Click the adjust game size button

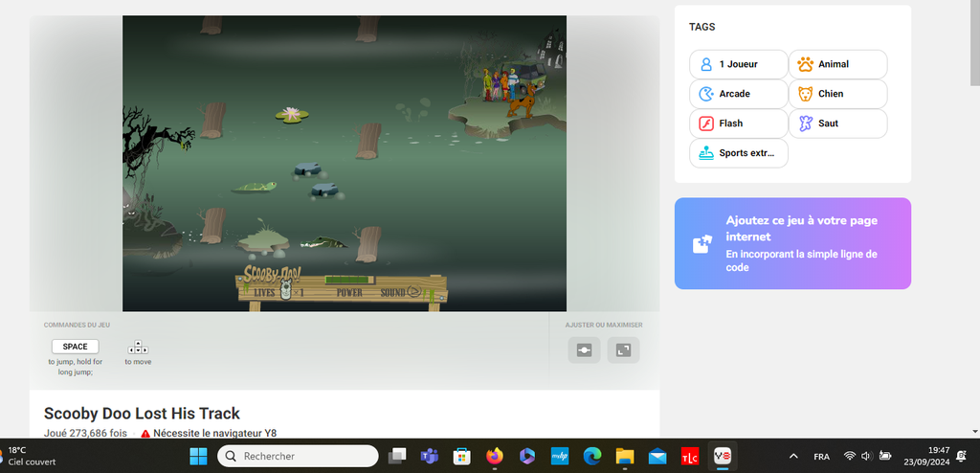(584, 350)
